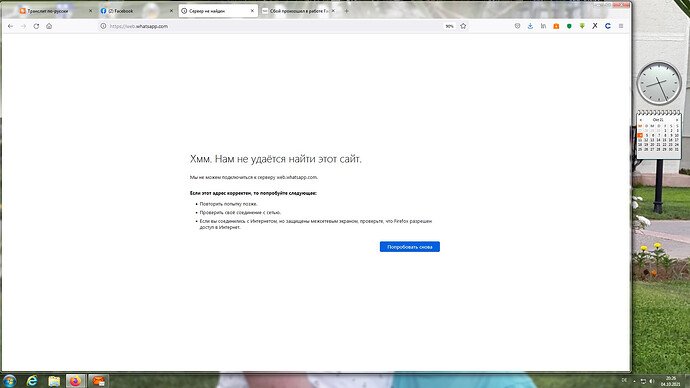
Task: Click the analog clock desktop gadget
Action: click(x=659, y=83)
